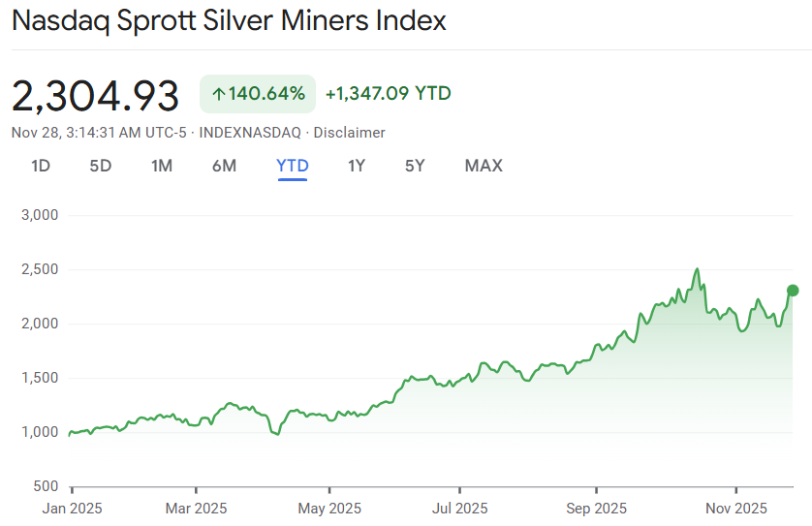Open the Disclaimer link

[x=349, y=133]
